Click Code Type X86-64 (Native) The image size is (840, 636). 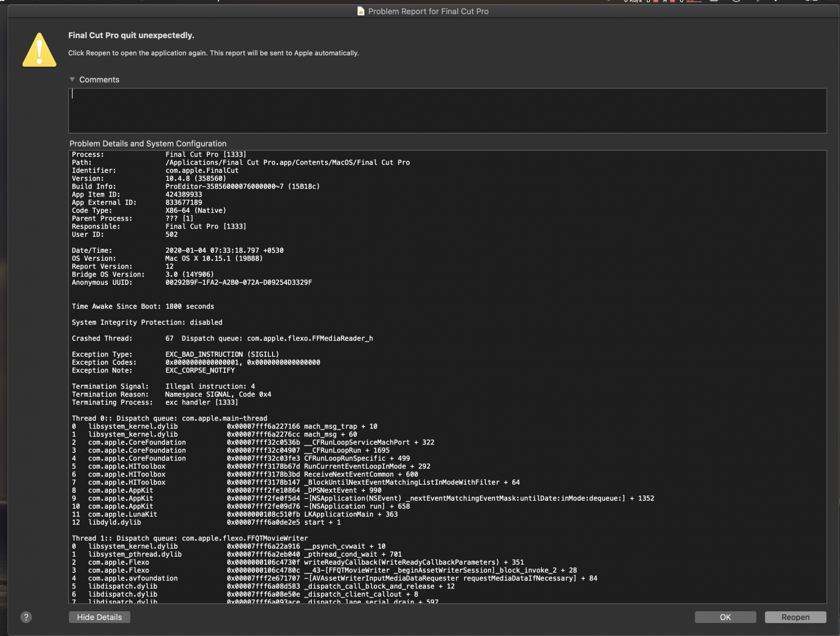pos(196,210)
